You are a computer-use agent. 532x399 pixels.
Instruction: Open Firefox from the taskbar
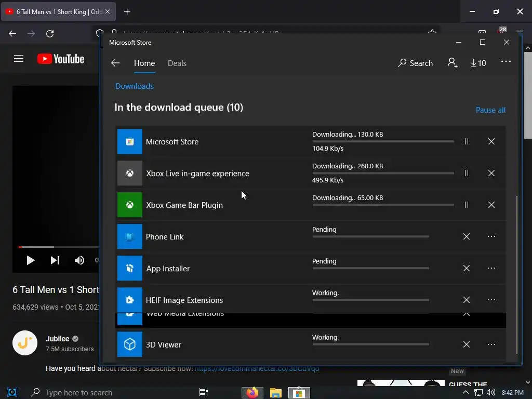coord(252,393)
